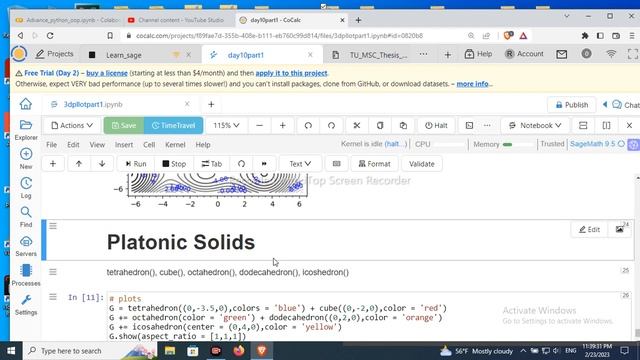Click drag handle of Platonic Solids cell
The width and height of the screenshot is (640, 360).
53,226
